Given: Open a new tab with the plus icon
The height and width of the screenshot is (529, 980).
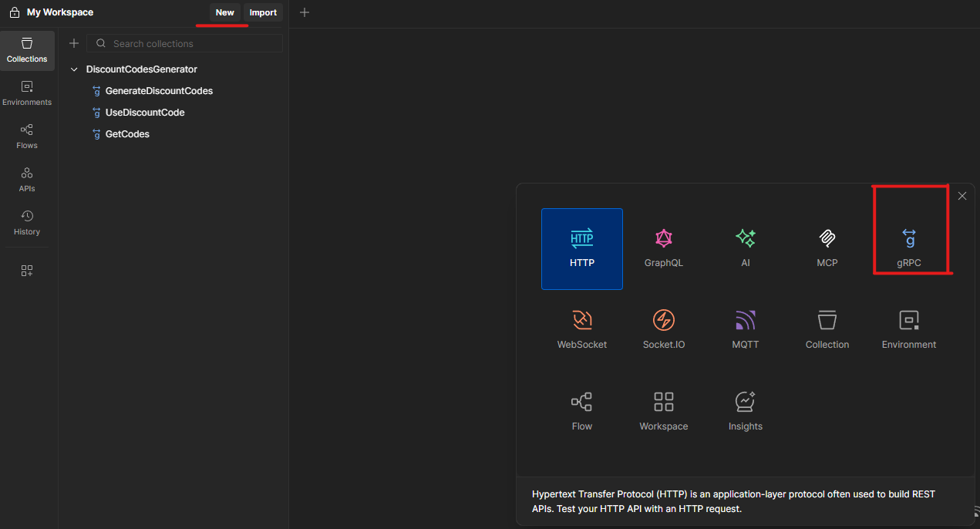Looking at the screenshot, I should click(305, 12).
